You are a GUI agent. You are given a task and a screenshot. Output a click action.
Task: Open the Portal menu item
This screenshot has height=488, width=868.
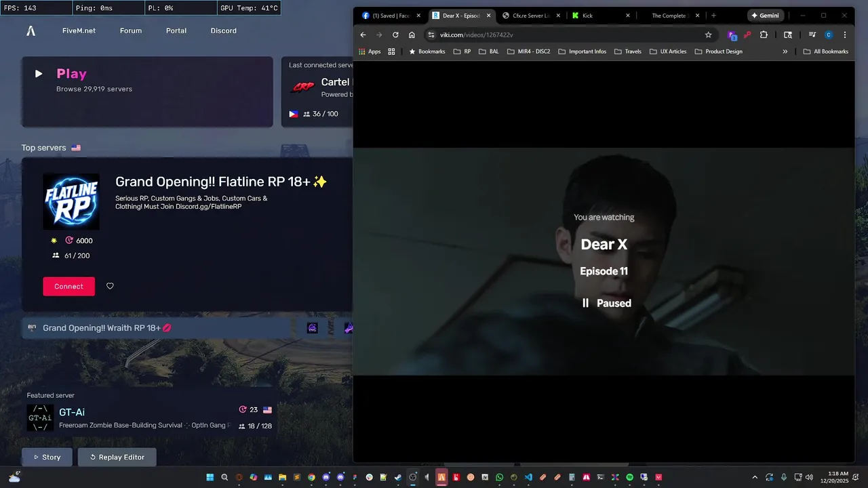coord(176,30)
